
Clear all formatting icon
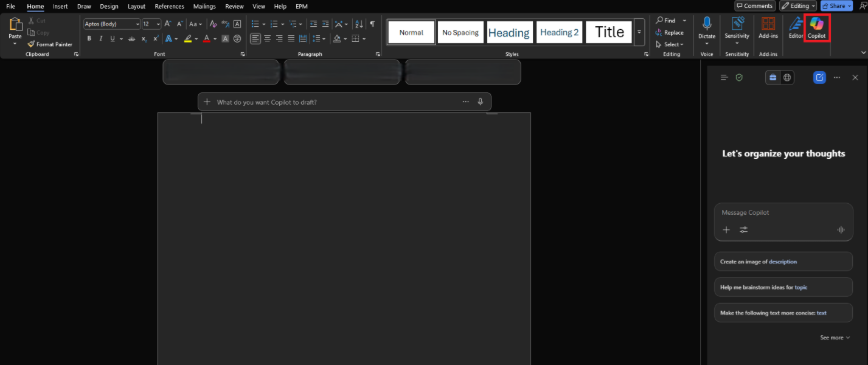coord(213,24)
